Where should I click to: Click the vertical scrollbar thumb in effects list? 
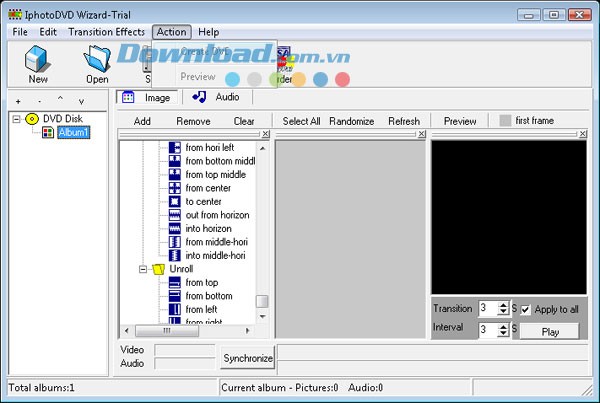262,301
